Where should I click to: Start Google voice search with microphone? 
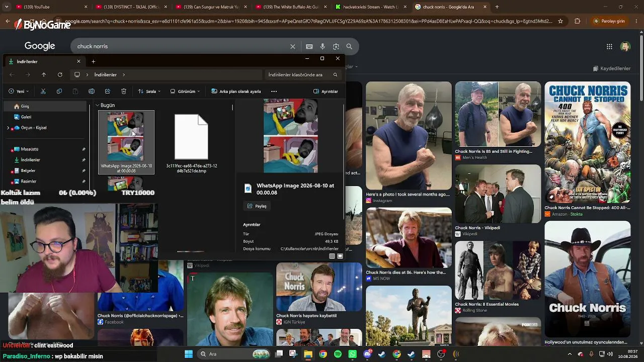point(323,46)
